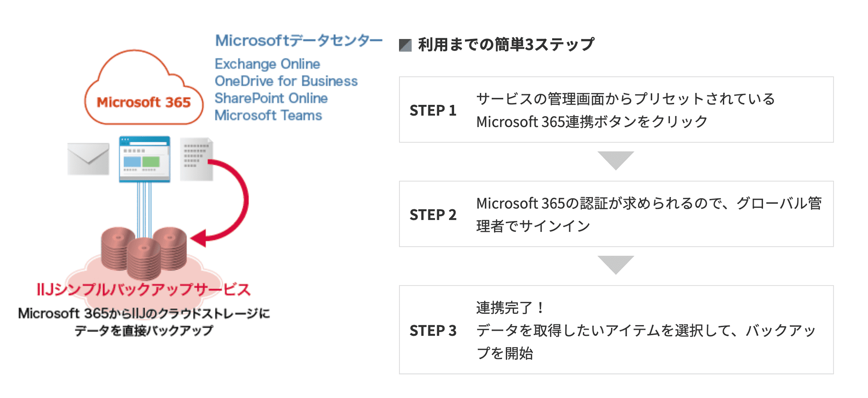Click the browser window icon with colored panels
The width and height of the screenshot is (868, 398).
[x=145, y=159]
